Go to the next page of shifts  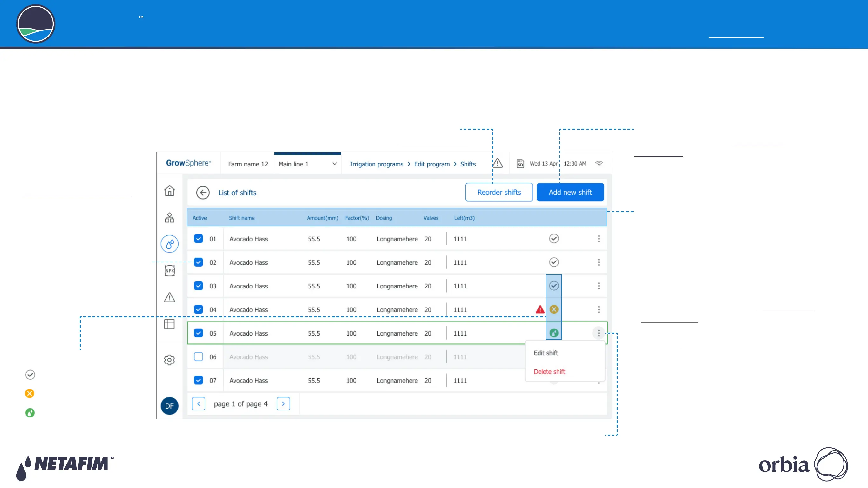283,404
